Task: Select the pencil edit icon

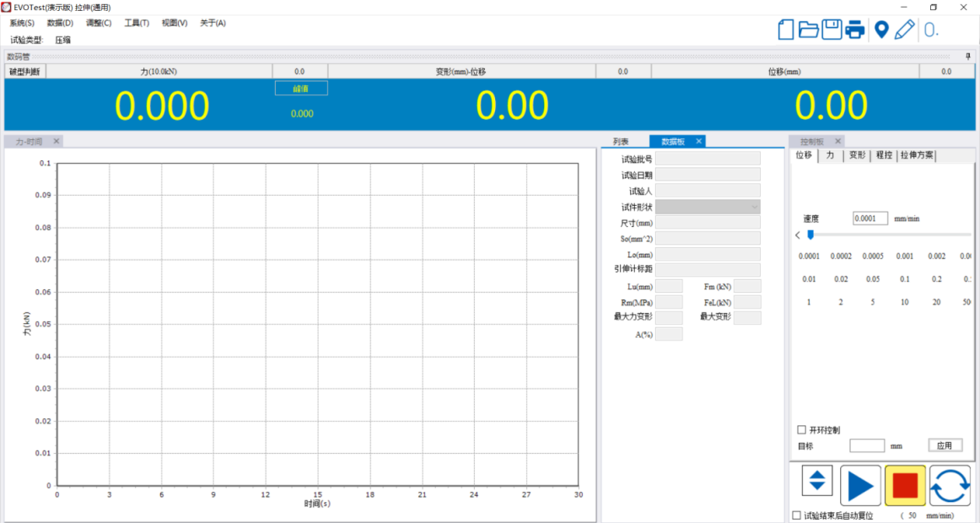Action: 904,30
